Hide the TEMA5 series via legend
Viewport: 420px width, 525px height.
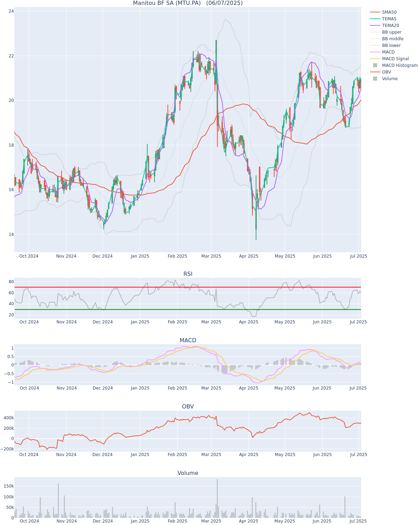click(383, 19)
